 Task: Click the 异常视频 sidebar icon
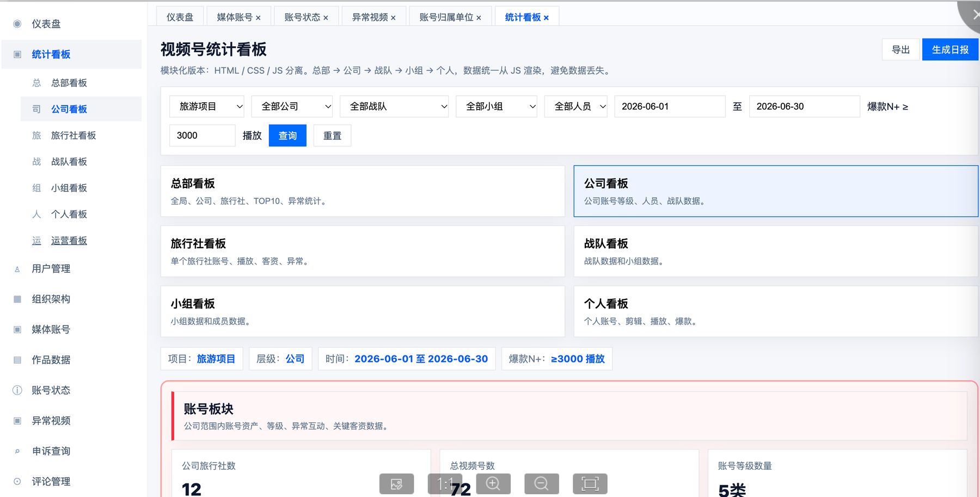17,421
